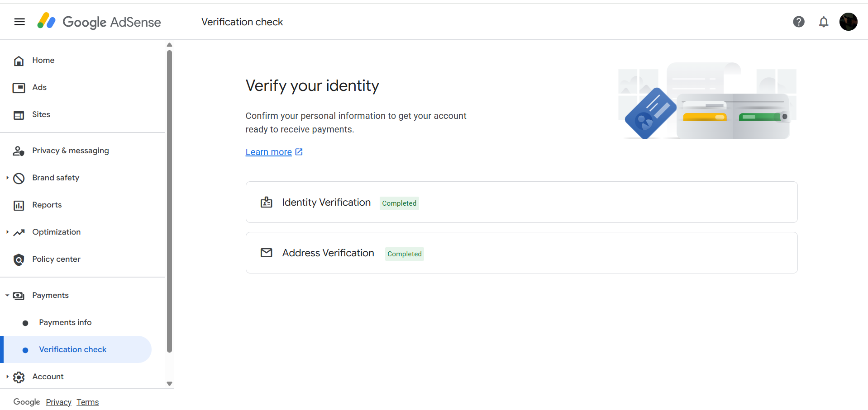Open the hamburger main menu
The width and height of the screenshot is (868, 410).
point(19,22)
